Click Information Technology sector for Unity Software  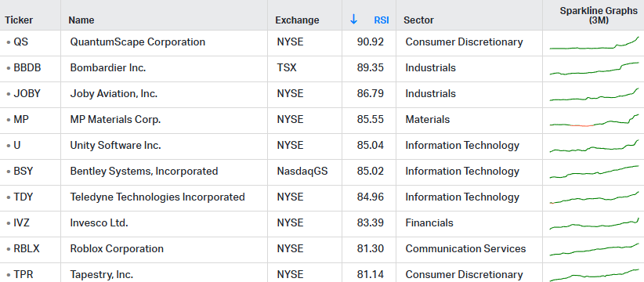tap(462, 146)
